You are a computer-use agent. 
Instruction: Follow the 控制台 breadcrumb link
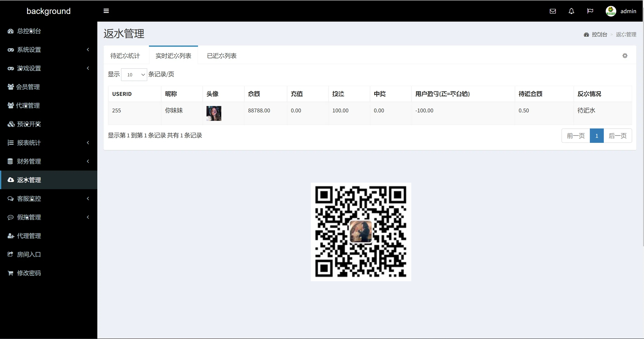[x=600, y=34]
